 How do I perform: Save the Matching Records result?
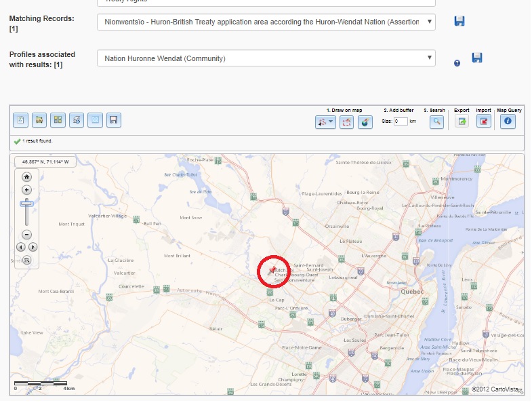pos(459,22)
